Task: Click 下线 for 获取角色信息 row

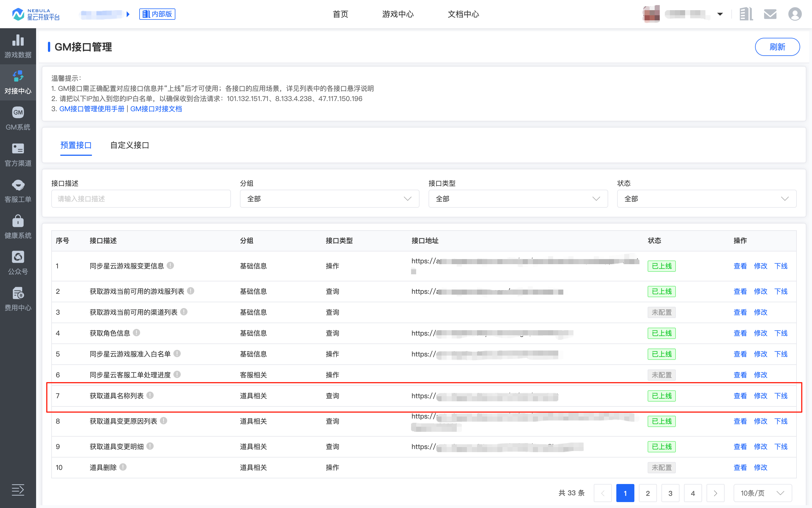Action: point(781,333)
